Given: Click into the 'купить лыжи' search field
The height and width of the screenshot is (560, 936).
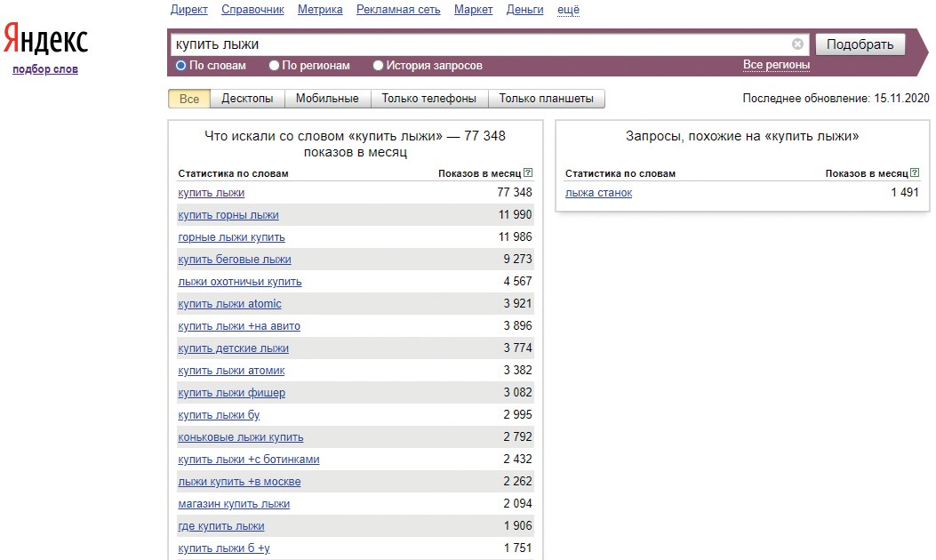Looking at the screenshot, I should point(480,44).
